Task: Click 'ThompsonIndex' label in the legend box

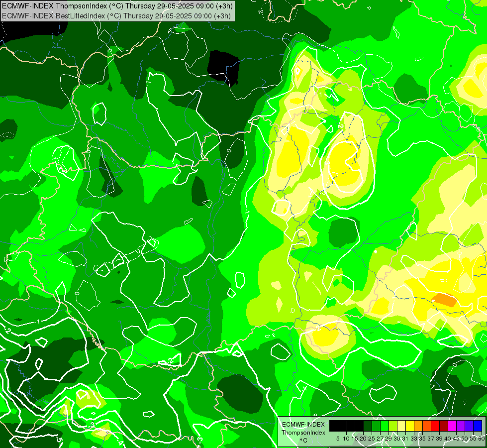Action: click(x=303, y=433)
